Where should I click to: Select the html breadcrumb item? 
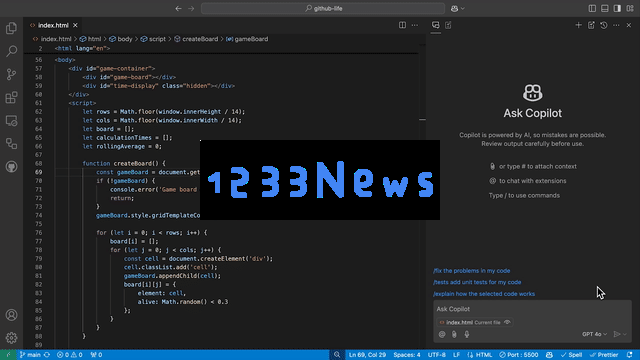pos(90,39)
